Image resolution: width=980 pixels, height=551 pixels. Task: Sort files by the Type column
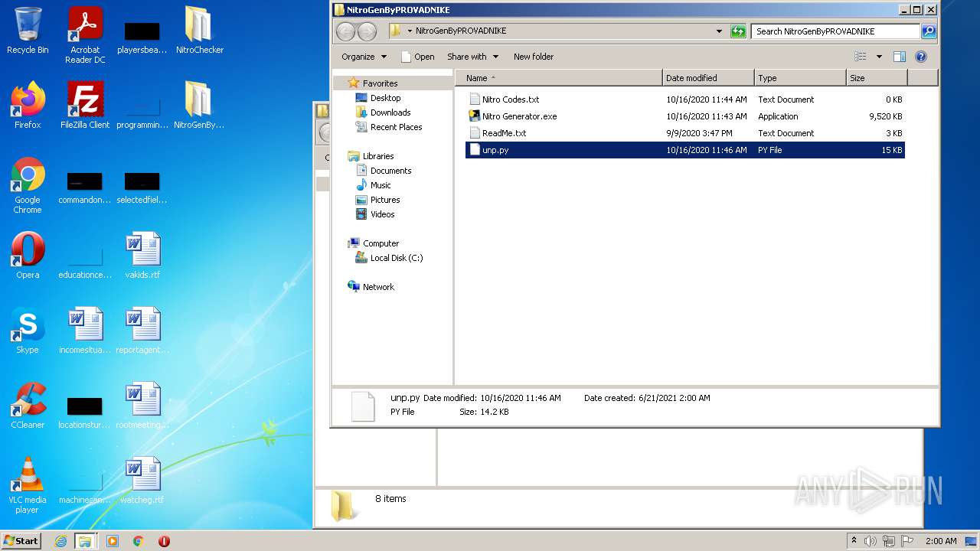coord(800,78)
